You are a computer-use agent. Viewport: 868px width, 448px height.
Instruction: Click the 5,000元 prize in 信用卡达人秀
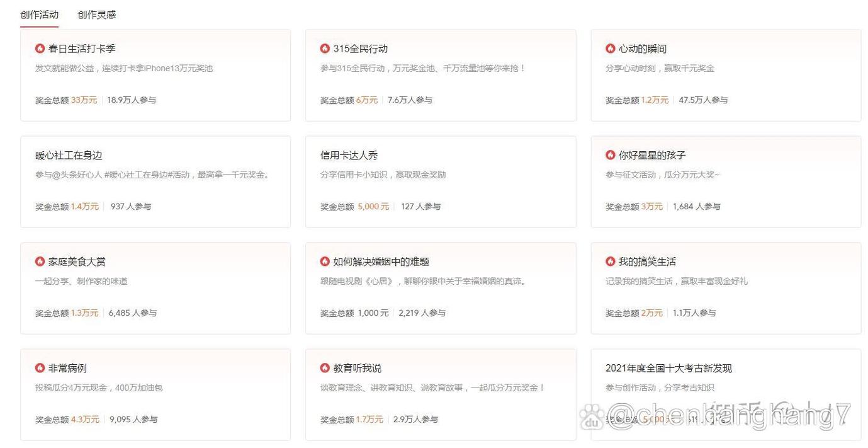pyautogui.click(x=373, y=206)
